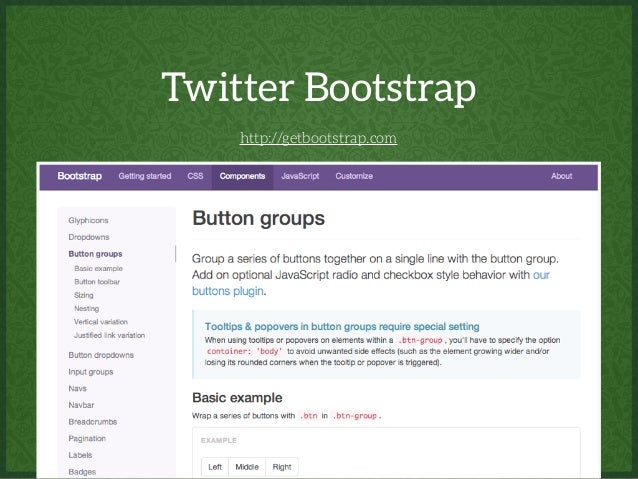Screen dimensions: 638x479
Task: Click the 'Tooltips & popovers' callout heading
Action: click(x=342, y=326)
